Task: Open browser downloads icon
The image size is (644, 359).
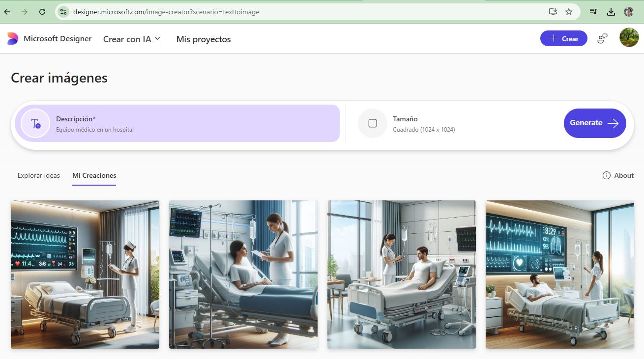Action: pyautogui.click(x=611, y=12)
